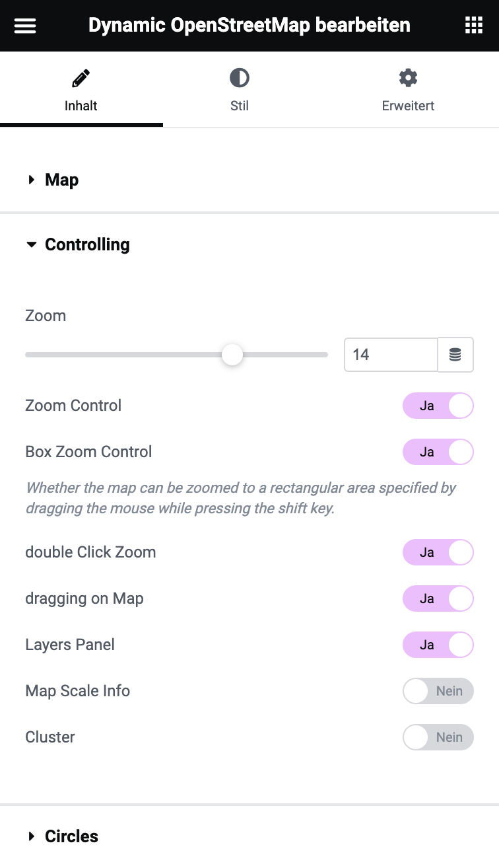Viewport: 499px width, 868px height.
Task: Open dynamic tags database icon for Zoom
Action: point(455,355)
